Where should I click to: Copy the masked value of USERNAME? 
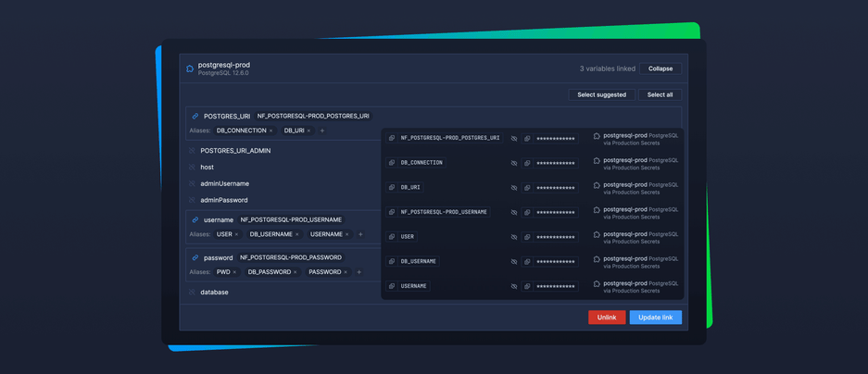(527, 286)
